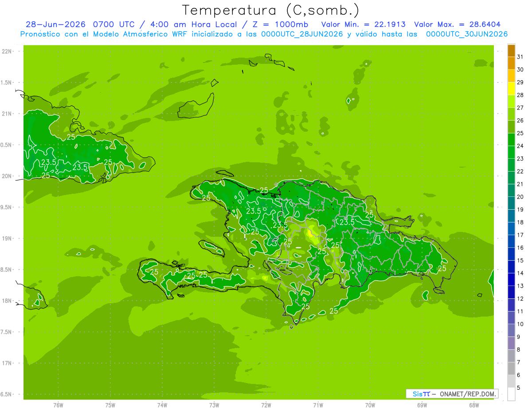Viewport: 532px width, 411px height.
Task: Click the "69W" longitude axis label
Action: click(422, 405)
